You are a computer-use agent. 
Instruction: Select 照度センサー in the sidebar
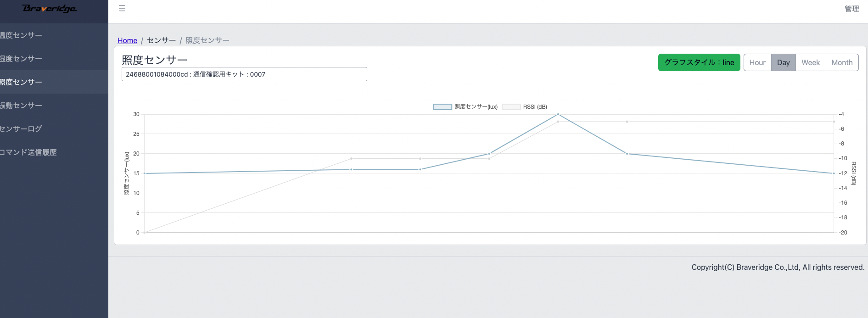click(54, 82)
